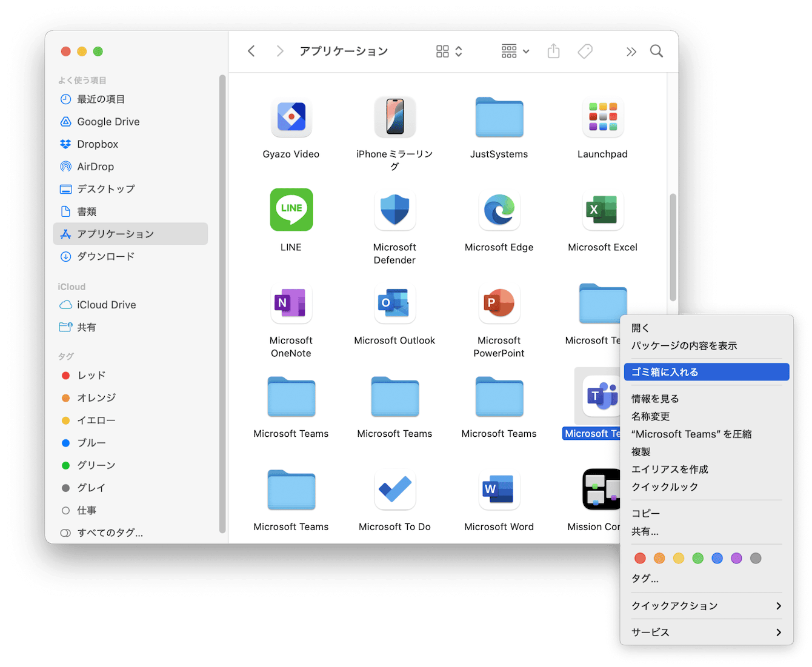The image size is (812, 667).
Task: Filter by the イエロー tag
Action: (x=130, y=420)
